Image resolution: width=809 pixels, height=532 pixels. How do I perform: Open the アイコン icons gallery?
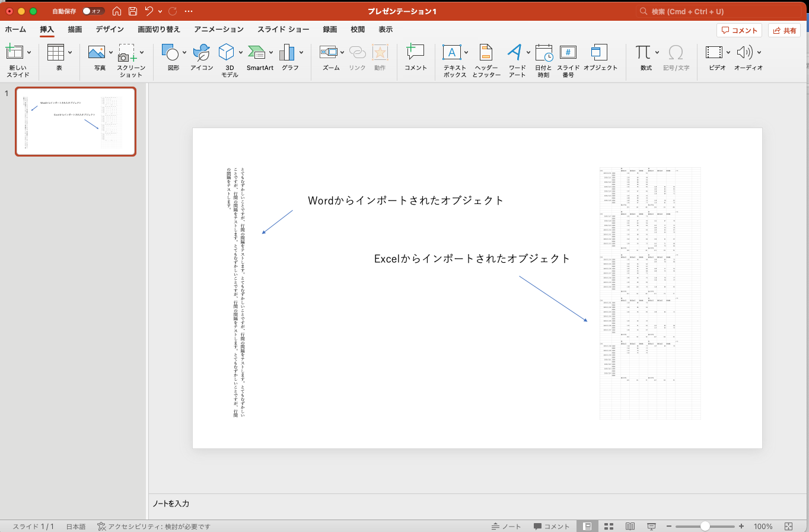202,53
